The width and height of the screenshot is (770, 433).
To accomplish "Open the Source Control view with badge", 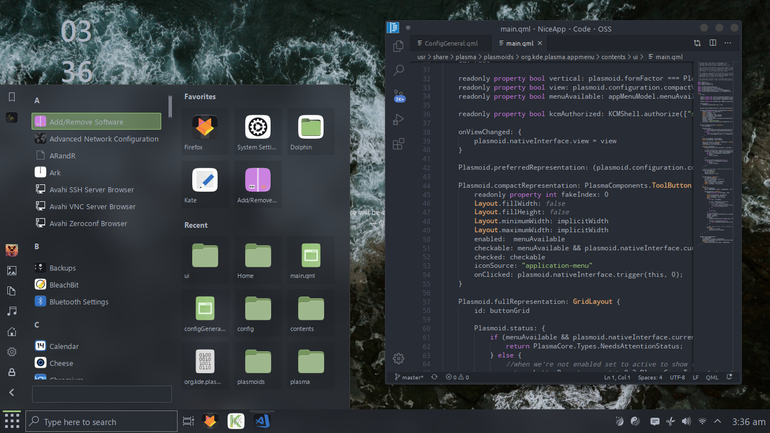I will (399, 95).
